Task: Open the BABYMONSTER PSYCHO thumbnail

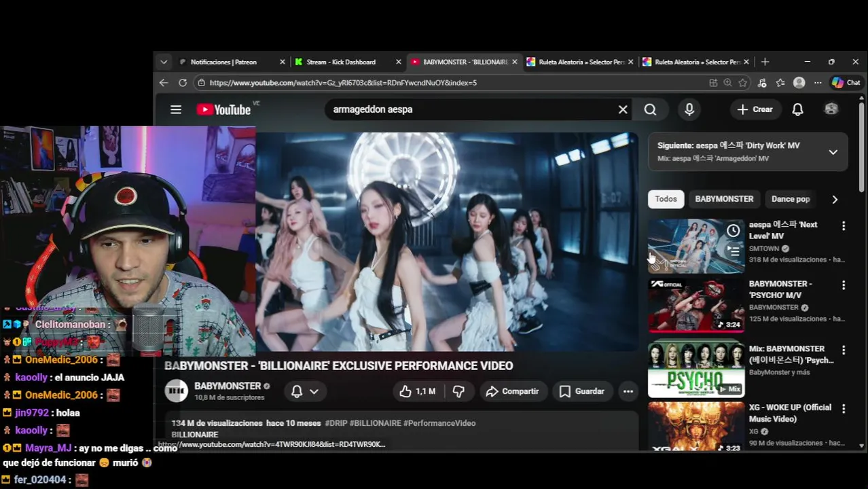Action: (696, 306)
